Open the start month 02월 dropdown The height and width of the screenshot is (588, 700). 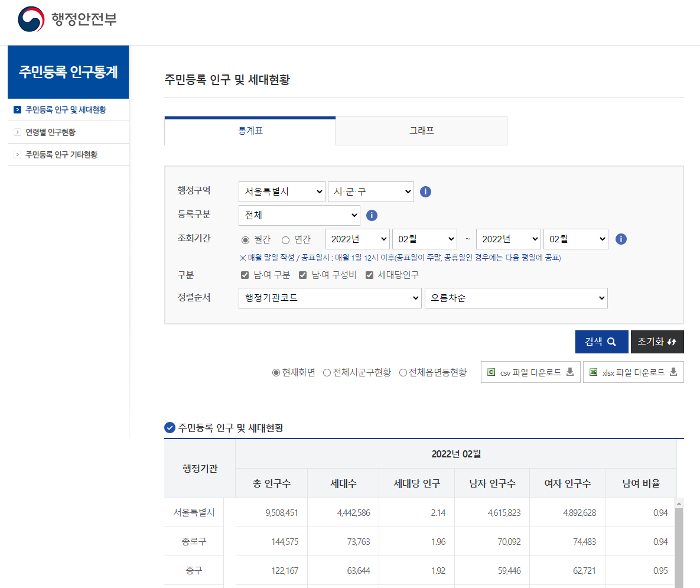tap(425, 239)
